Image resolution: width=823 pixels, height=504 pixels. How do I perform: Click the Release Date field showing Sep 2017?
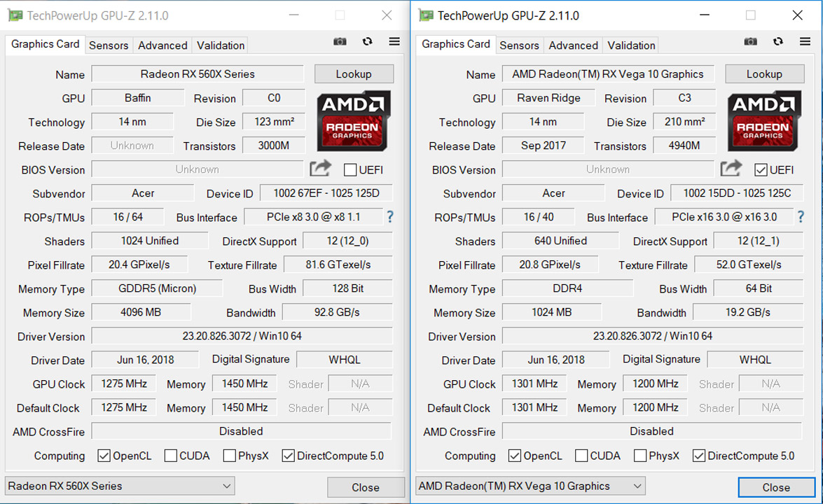(x=544, y=146)
